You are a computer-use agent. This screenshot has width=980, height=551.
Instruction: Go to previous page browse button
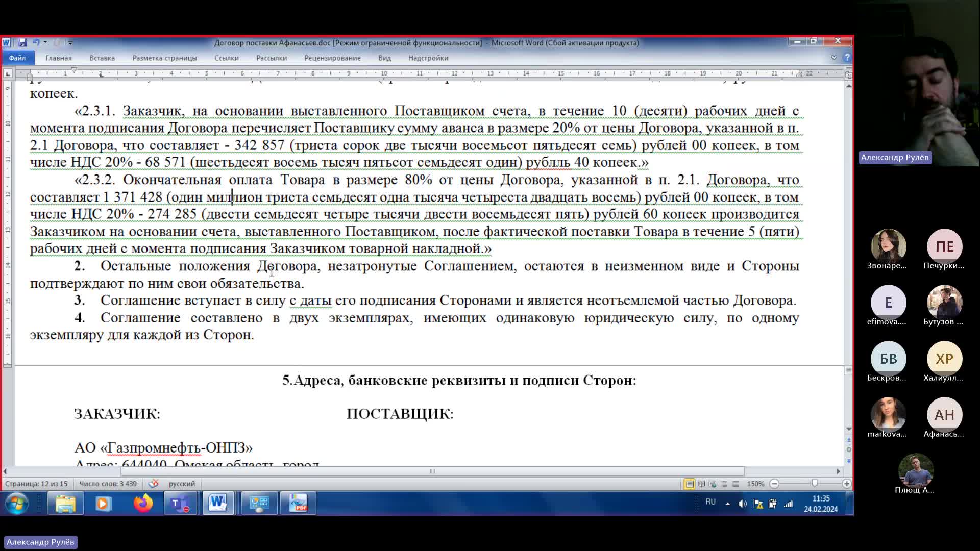(848, 440)
